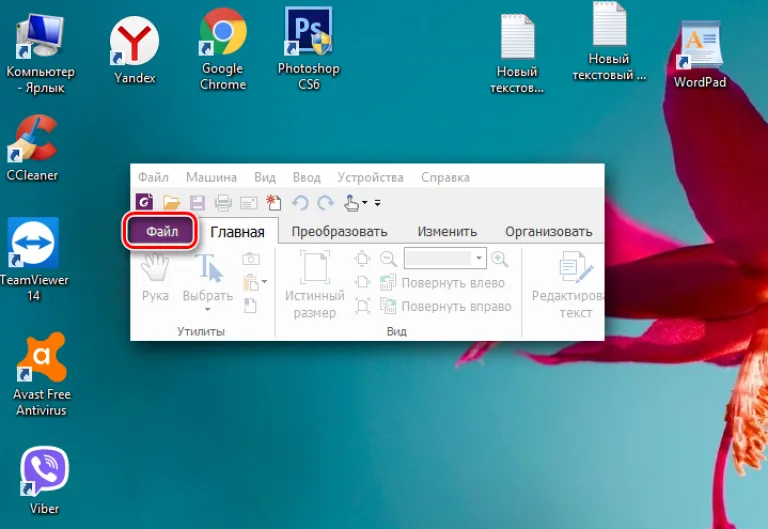Screen dimensions: 768x529
Task: Send by email using the envelope icon
Action: [249, 203]
